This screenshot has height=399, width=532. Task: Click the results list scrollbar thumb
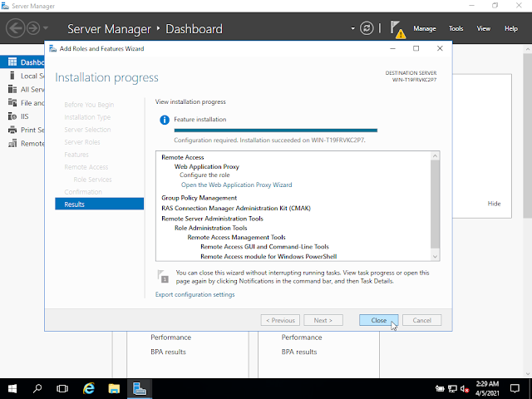(x=435, y=204)
